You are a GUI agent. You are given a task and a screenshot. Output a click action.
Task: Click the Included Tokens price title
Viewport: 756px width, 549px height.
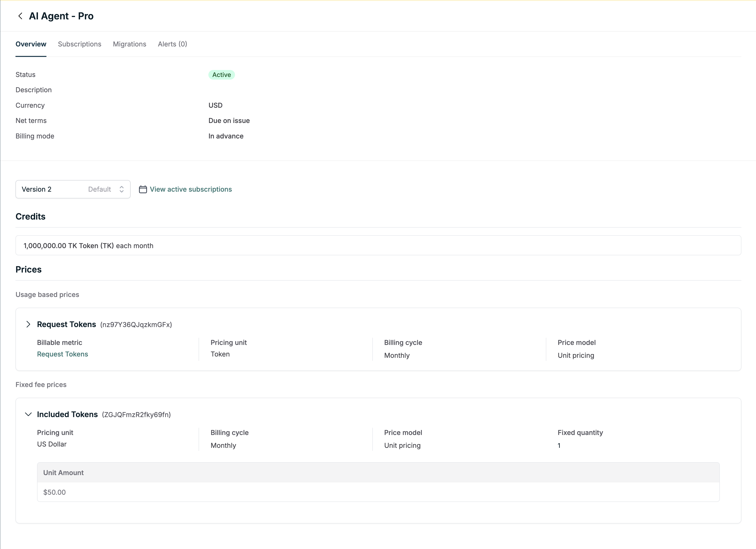click(x=67, y=414)
